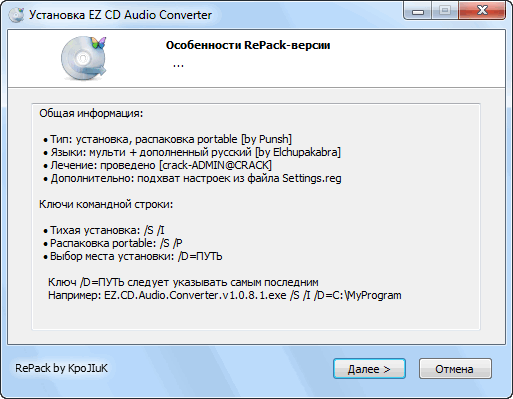Screen dimensions: 513x399
Task: Click the Тихая установка: /S /I line
Action: point(104,230)
